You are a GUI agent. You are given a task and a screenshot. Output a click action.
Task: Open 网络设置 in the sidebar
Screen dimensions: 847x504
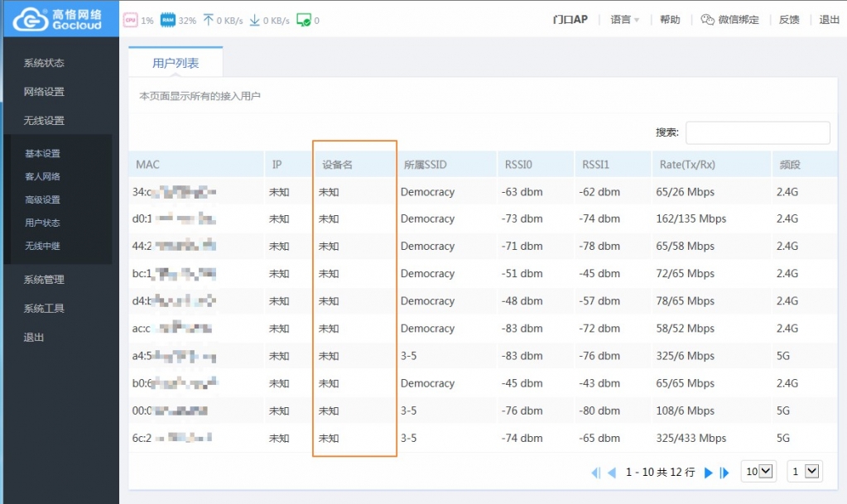pos(44,92)
